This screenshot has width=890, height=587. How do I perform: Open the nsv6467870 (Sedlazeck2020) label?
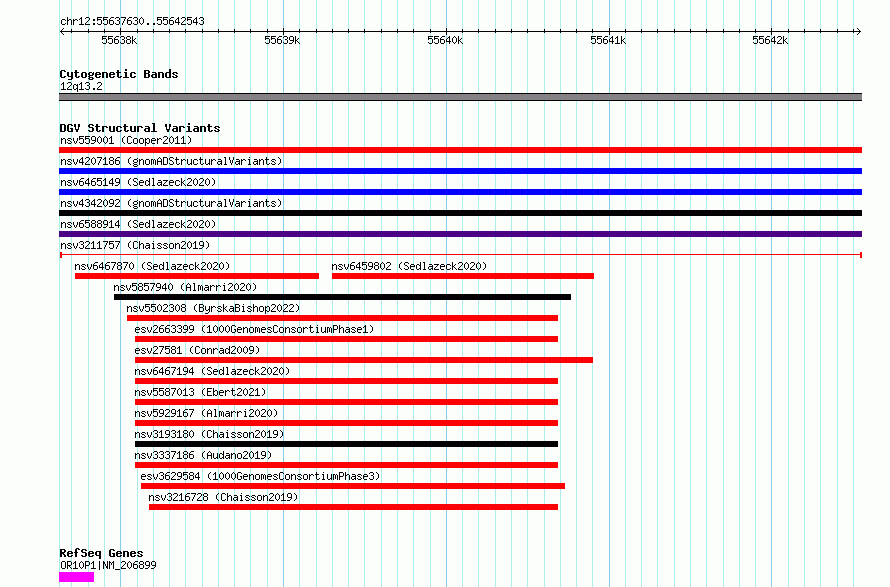(152, 266)
